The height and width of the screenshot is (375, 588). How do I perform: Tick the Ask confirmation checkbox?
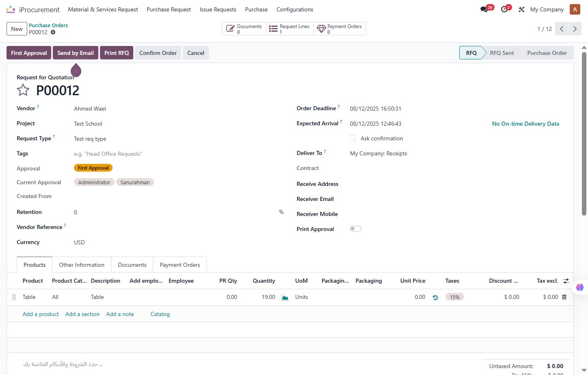pos(353,138)
